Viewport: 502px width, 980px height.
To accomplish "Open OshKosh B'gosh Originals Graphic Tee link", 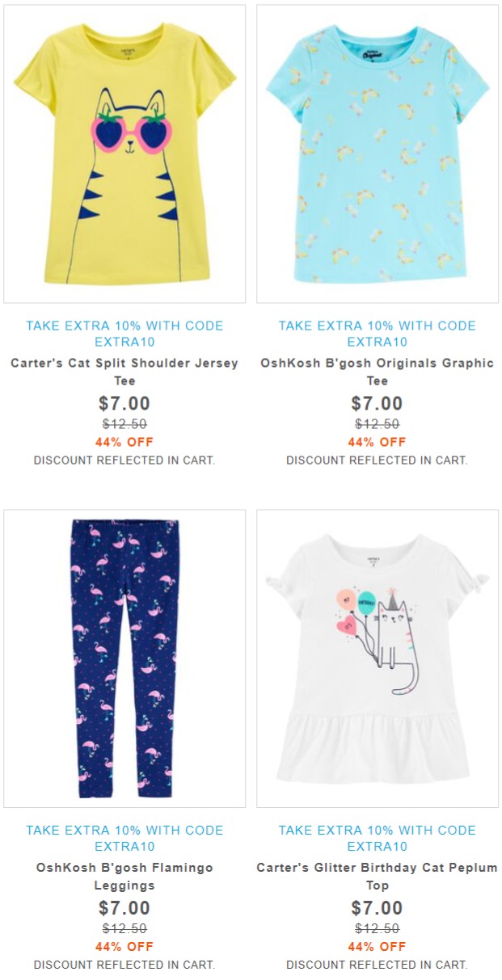I will (x=378, y=372).
